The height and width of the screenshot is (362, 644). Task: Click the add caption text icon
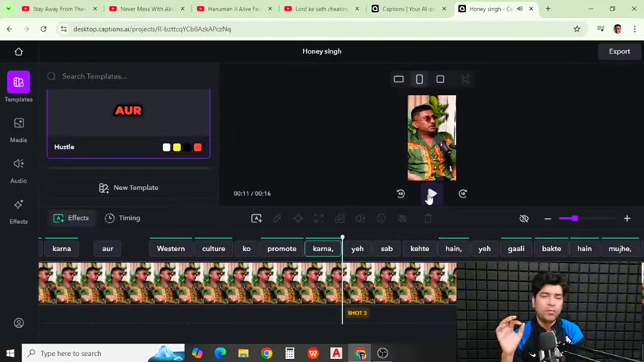[256, 219]
